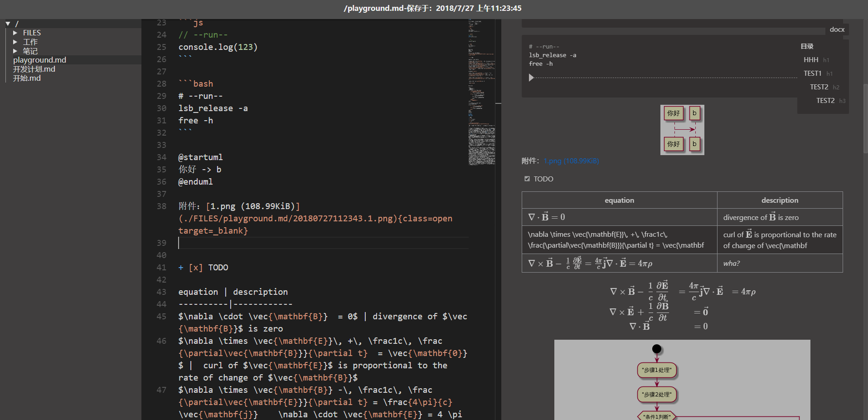Run the bash code block play icon

coord(531,78)
